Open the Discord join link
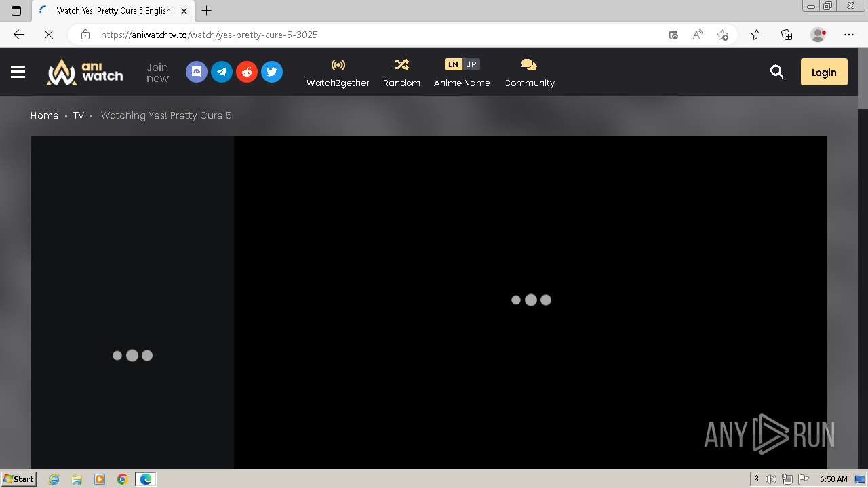Image resolution: width=868 pixels, height=488 pixels. click(197, 72)
